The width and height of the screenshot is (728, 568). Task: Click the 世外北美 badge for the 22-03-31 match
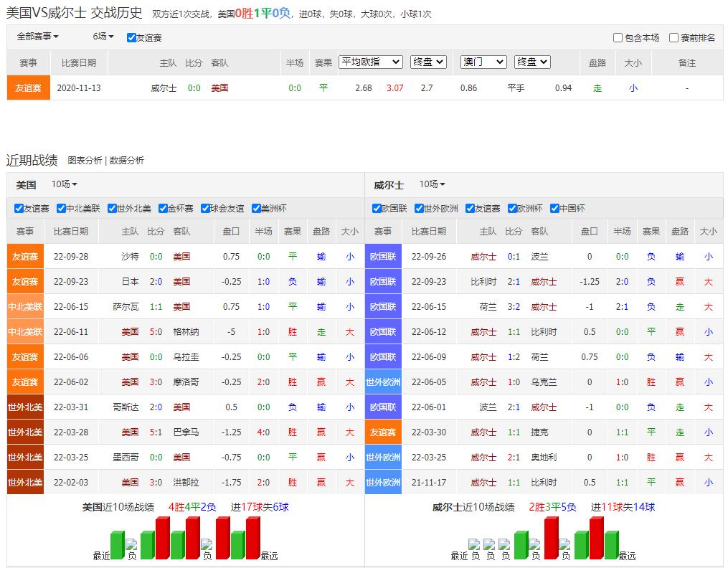[x=25, y=407]
